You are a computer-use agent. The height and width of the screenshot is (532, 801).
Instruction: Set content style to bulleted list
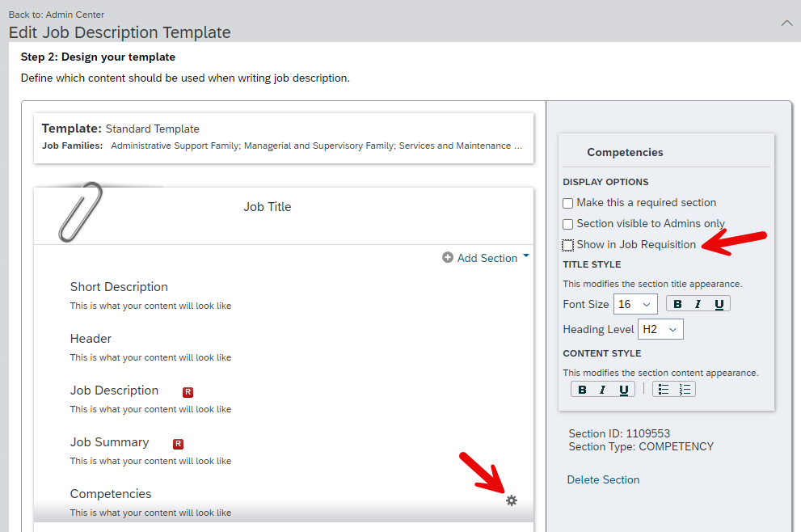663,390
